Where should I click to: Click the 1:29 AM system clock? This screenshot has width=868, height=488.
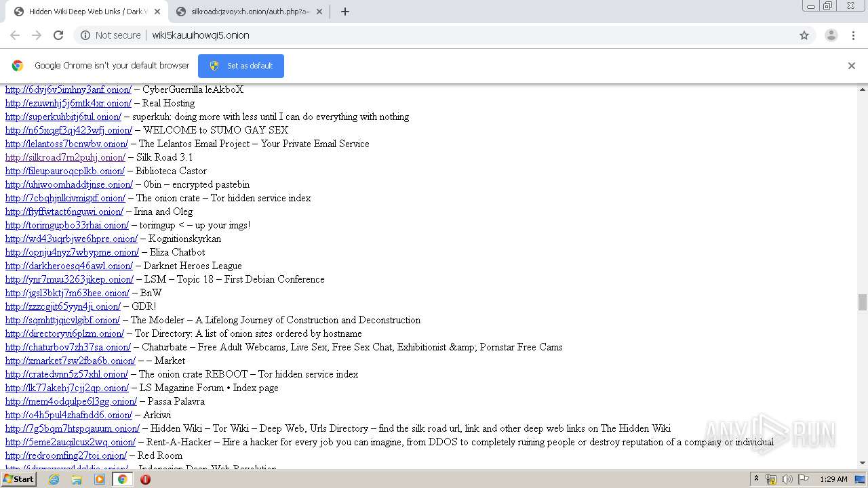833,479
